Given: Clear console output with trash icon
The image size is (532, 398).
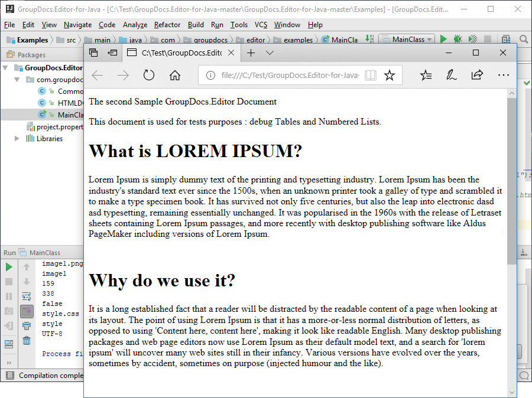Looking at the screenshot, I should [27, 340].
